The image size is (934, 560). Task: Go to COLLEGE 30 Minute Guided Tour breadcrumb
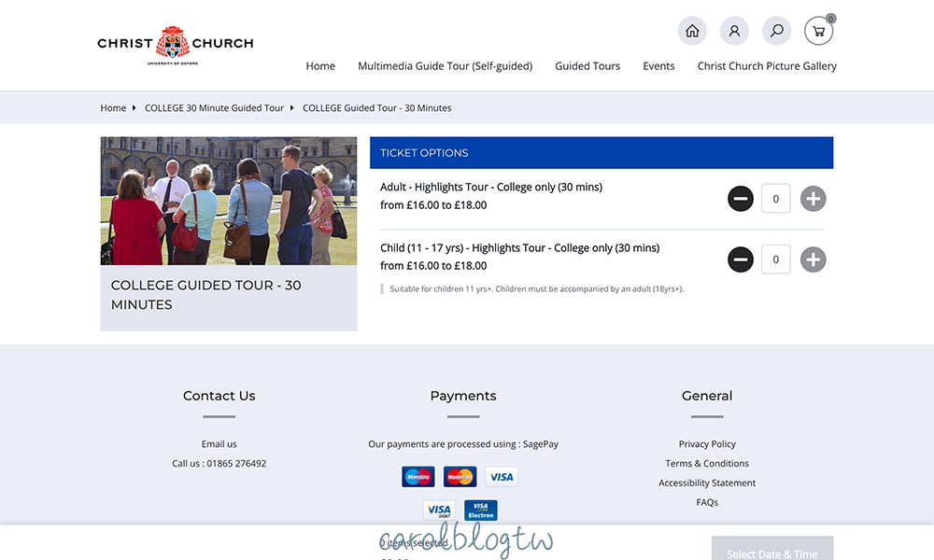[215, 107]
